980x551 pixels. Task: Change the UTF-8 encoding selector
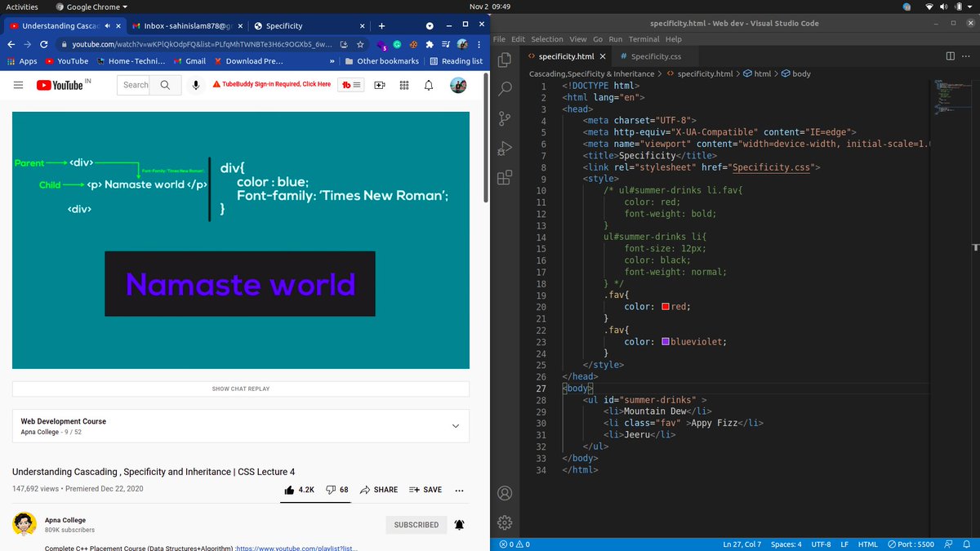tap(821, 544)
